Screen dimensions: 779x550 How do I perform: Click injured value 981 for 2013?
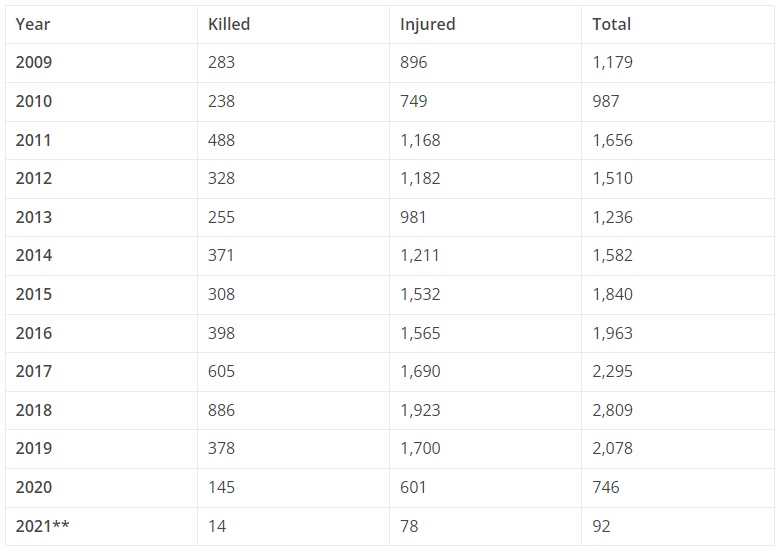[x=413, y=218]
